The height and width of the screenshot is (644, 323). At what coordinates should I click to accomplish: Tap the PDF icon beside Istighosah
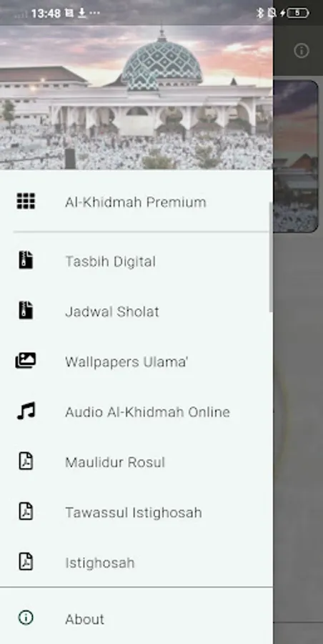point(26,562)
